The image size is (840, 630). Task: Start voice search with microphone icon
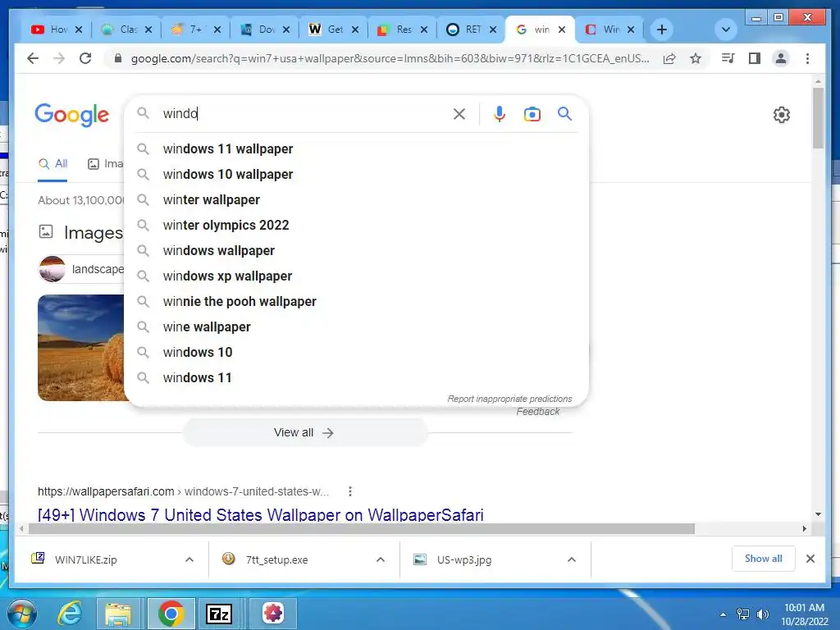click(500, 114)
